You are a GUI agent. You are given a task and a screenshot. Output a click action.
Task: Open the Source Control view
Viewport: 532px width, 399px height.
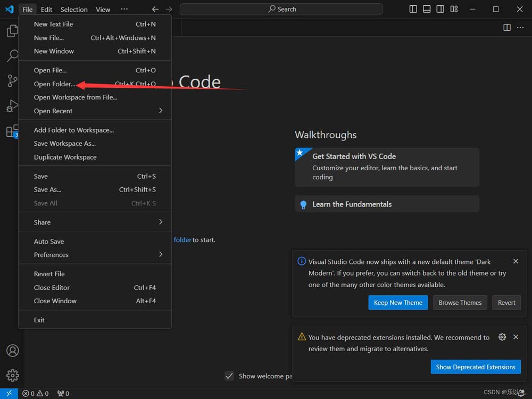coord(12,81)
